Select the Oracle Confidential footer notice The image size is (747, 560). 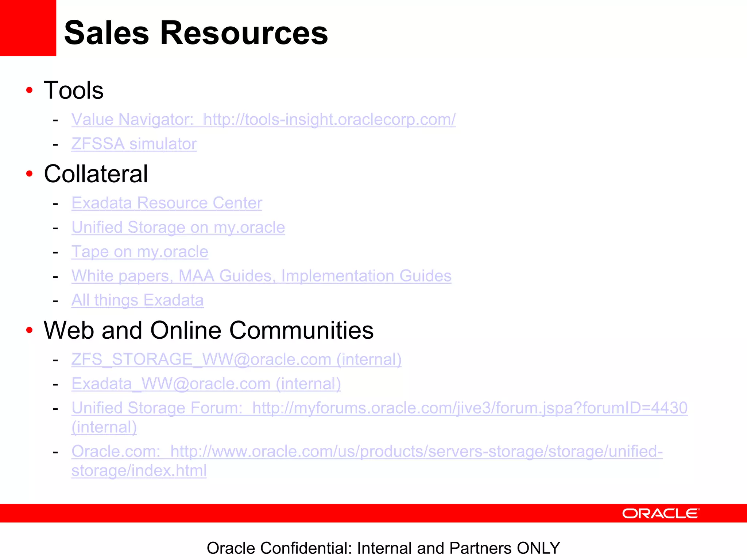pyautogui.click(x=383, y=548)
